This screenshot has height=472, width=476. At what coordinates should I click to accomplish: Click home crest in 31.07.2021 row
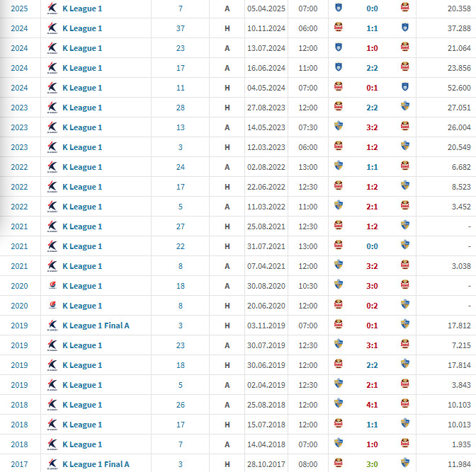point(339,245)
